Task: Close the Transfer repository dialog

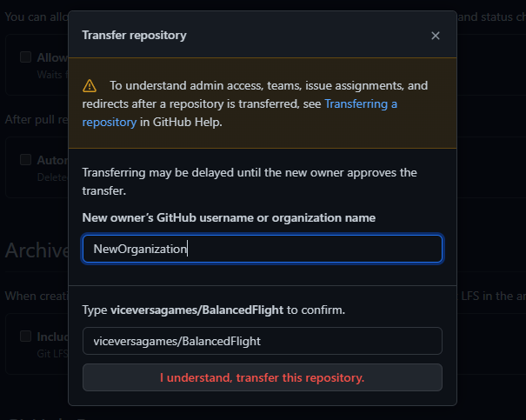Action: [436, 36]
